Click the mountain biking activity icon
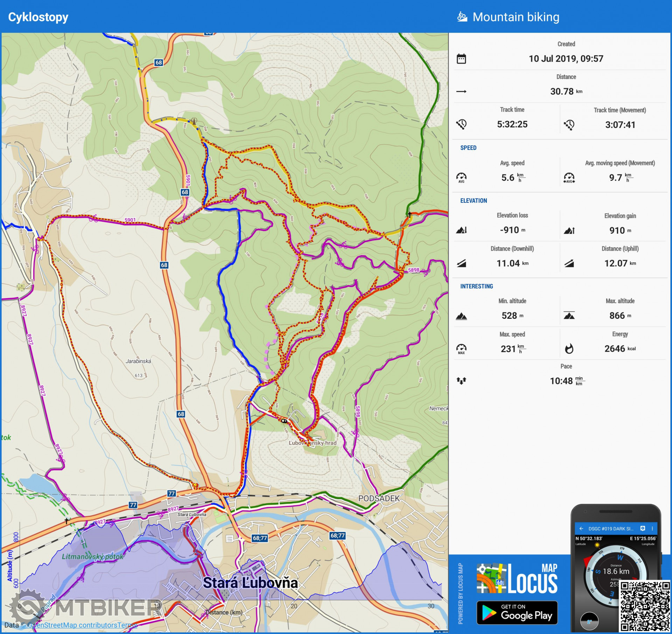Screen dimensions: 672x634 point(462,17)
